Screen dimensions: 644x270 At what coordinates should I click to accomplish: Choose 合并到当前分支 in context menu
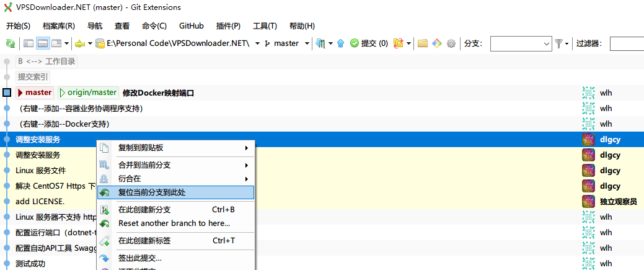pyautogui.click(x=176, y=166)
